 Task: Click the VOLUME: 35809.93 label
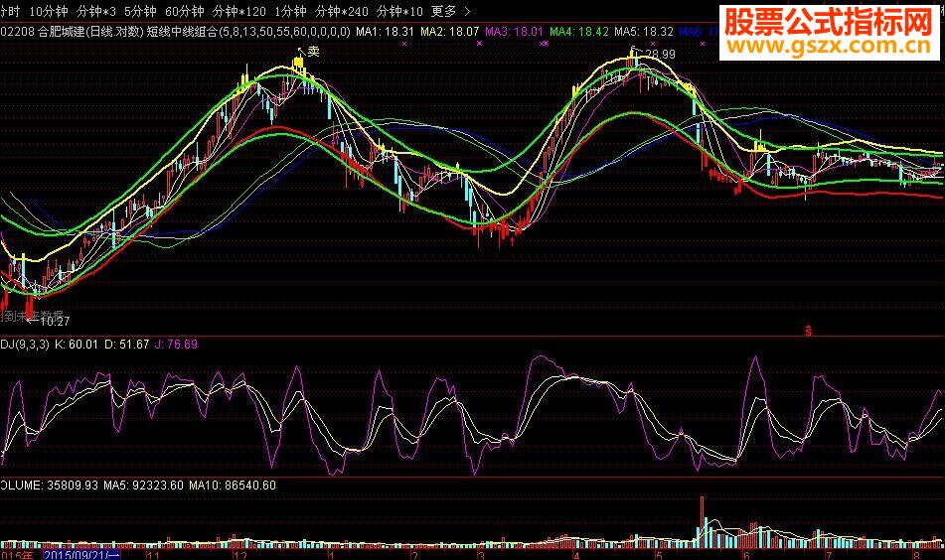(49, 486)
